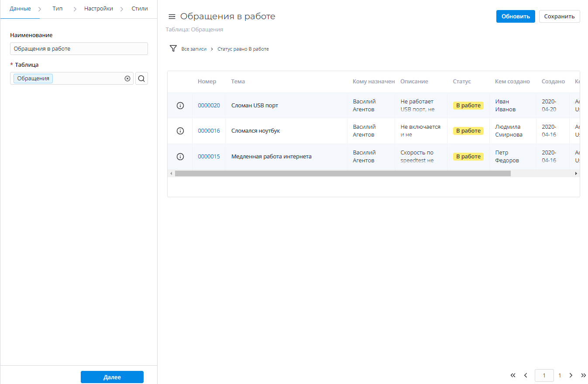Go to the first page
Viewport: 588px width, 384px height.
[x=513, y=375]
